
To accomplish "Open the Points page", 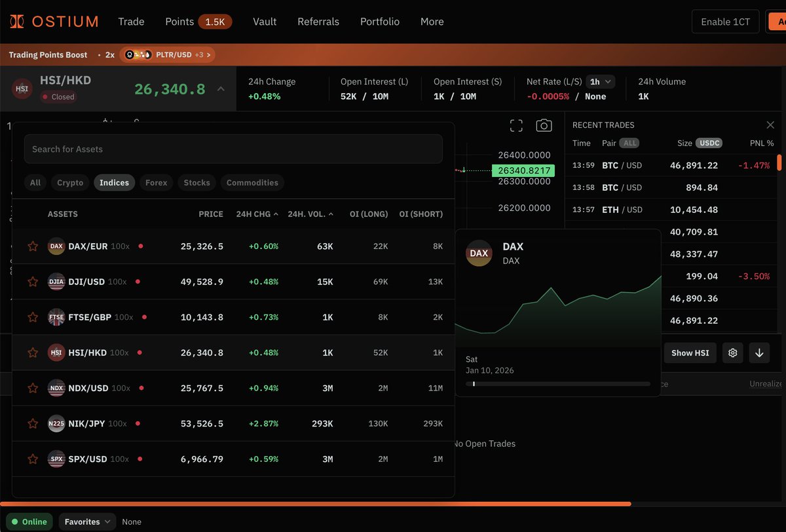I will pyautogui.click(x=179, y=22).
